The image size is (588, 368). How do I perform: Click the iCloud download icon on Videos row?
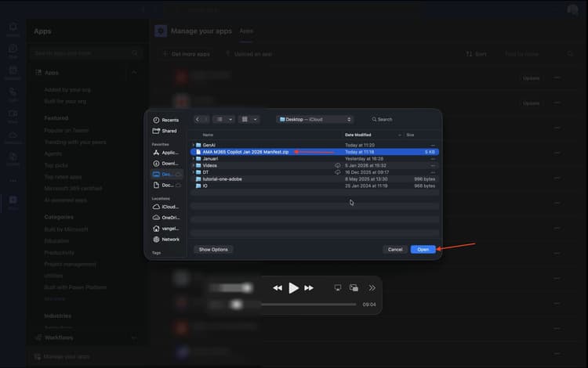coord(337,165)
